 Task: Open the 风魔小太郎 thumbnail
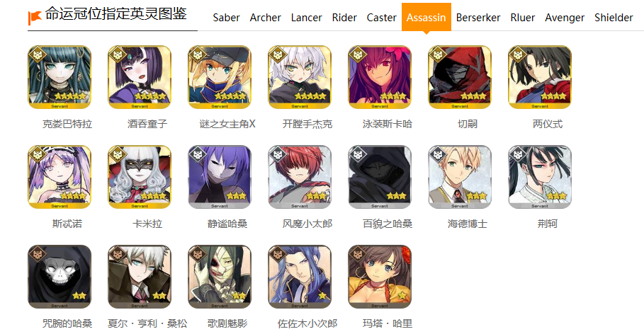click(300, 177)
